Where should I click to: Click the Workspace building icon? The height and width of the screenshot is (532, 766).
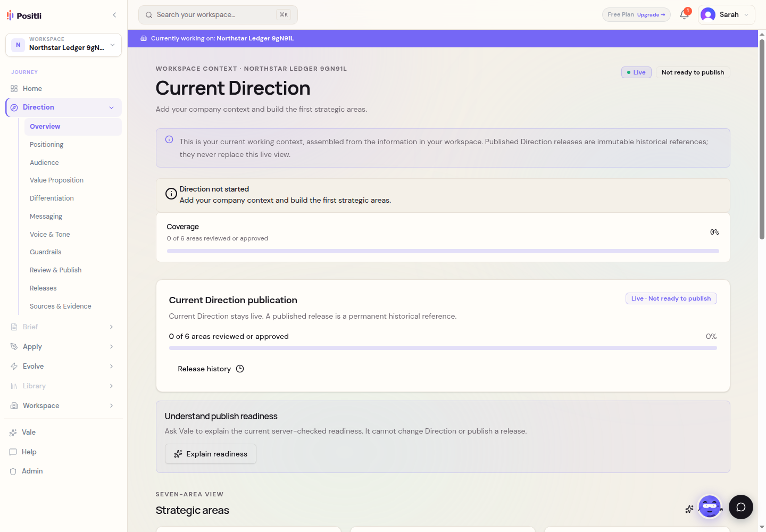coord(14,405)
